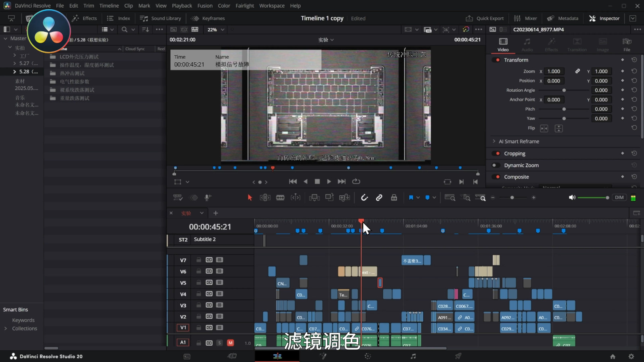
Task: Open the transform overlay mode dropdown
Action: pyautogui.click(x=188, y=182)
